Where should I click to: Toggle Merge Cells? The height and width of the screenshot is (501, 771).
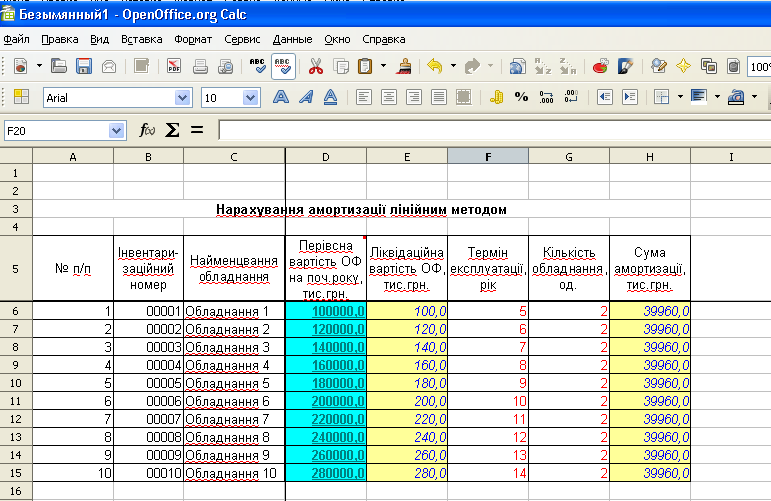[x=464, y=97]
